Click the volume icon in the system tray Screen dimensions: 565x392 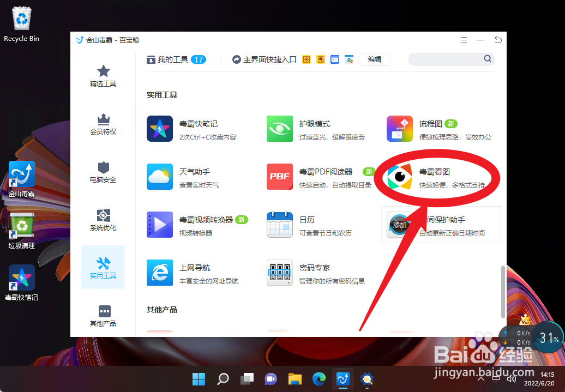[x=512, y=379]
